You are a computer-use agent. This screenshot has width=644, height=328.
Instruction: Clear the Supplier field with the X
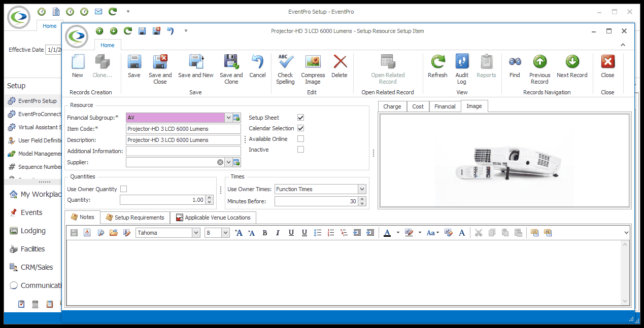coord(220,162)
